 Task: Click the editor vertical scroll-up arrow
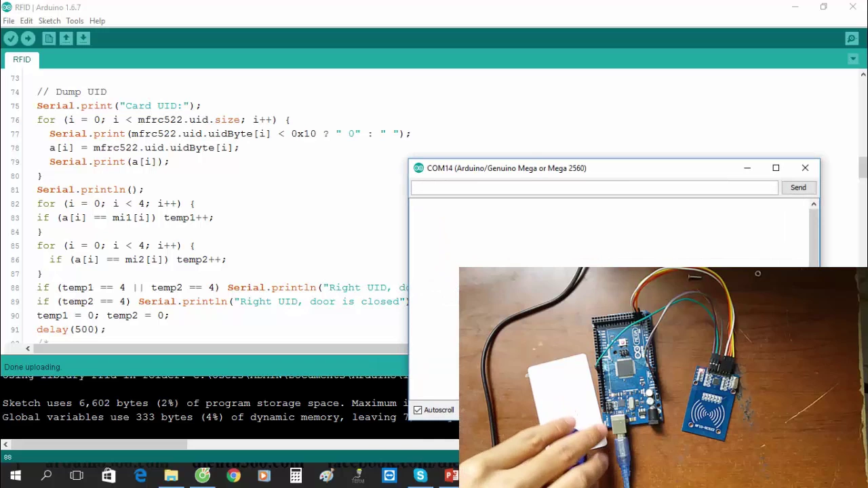point(863,75)
